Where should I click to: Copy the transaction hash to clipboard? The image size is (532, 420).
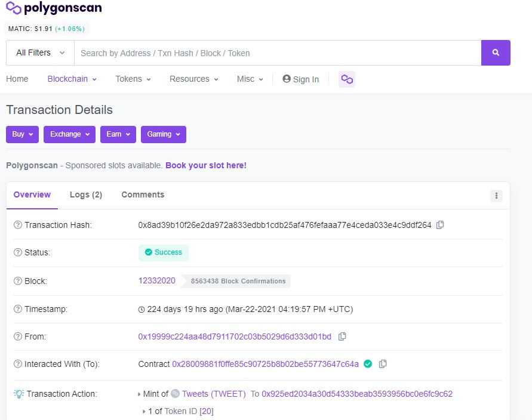pos(440,225)
